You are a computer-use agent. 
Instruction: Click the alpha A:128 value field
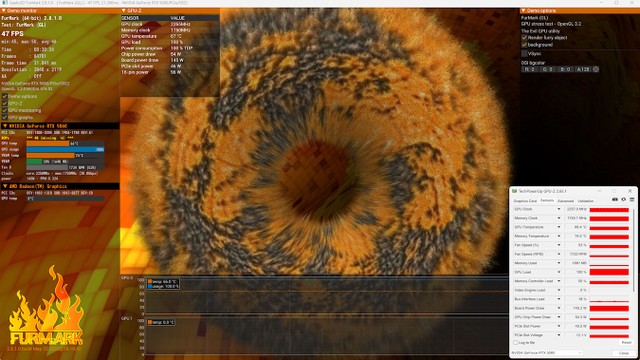point(583,69)
